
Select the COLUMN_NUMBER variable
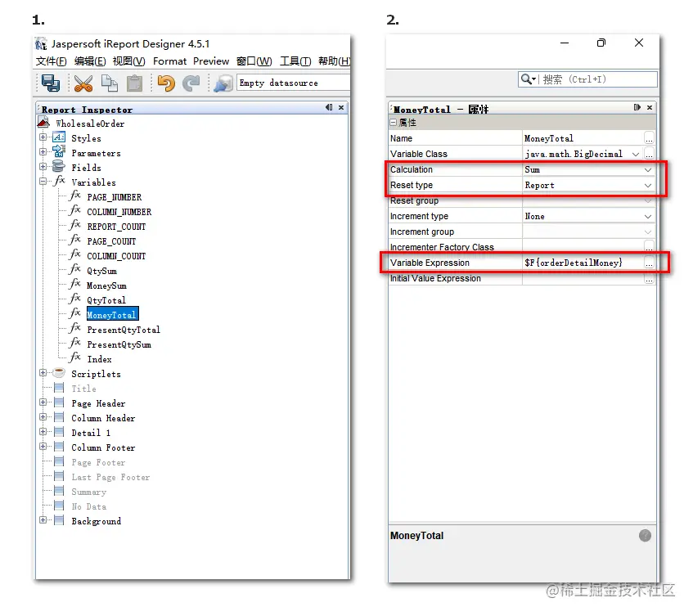(119, 212)
